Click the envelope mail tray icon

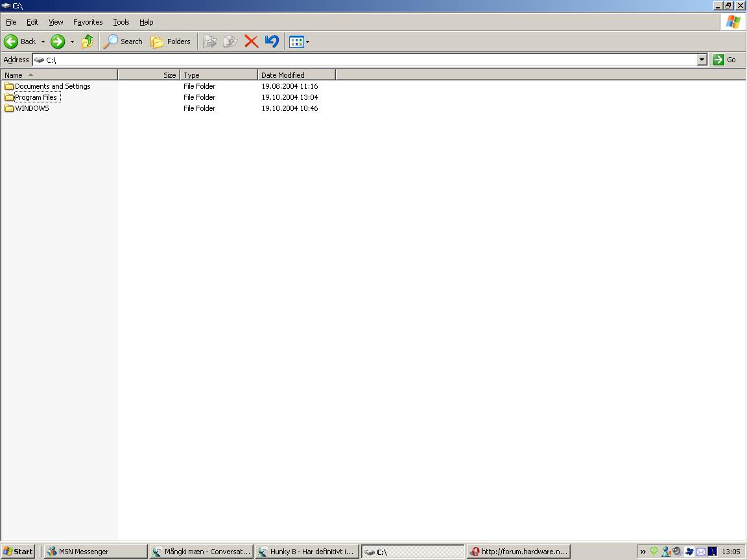701,552
